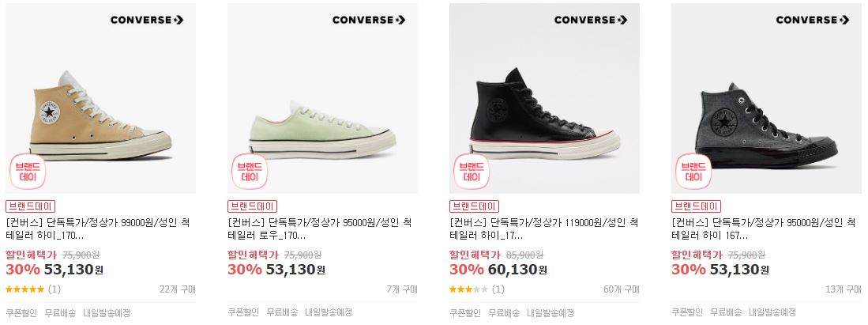Click 브랜드데이 round badge on tan shoe
Image resolution: width=868 pixels, height=325 pixels.
[x=28, y=172]
